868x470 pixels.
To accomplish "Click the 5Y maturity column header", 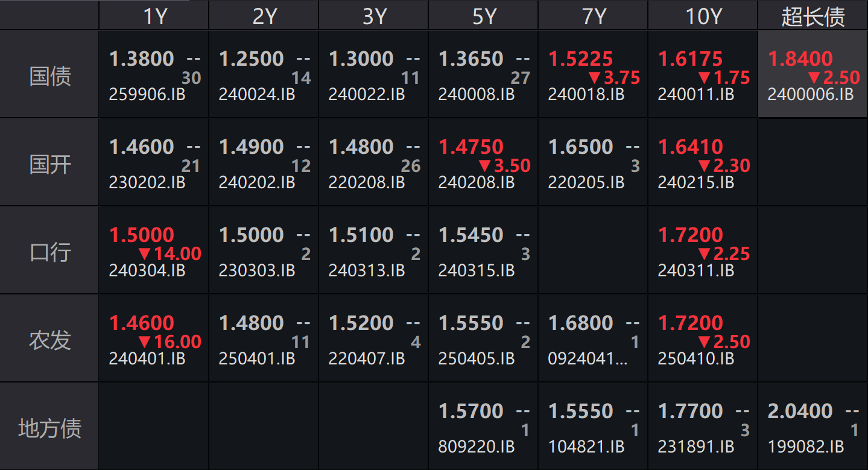I will click(483, 16).
